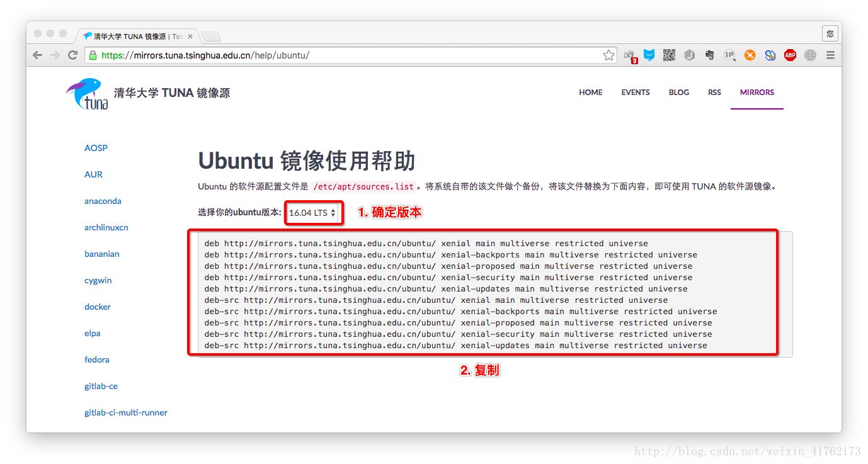The image size is (868, 464).
Task: Open the Evernote elephant extension
Action: click(710, 55)
